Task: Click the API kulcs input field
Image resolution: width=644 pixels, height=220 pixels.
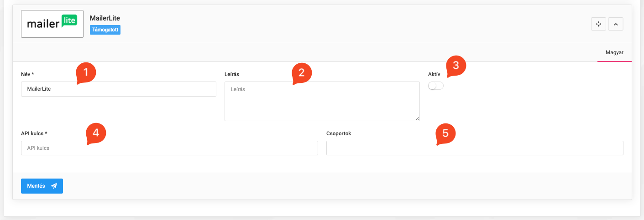Action: (169, 148)
